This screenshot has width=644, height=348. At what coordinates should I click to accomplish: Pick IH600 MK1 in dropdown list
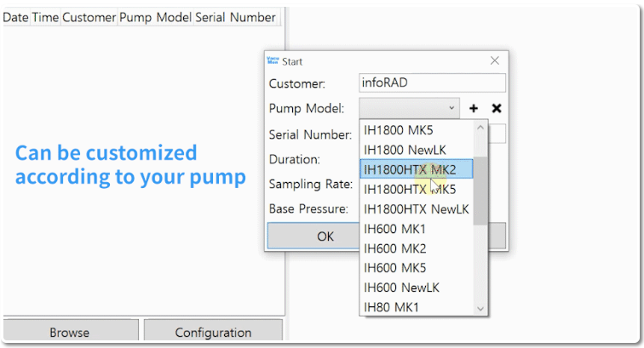[417, 229]
